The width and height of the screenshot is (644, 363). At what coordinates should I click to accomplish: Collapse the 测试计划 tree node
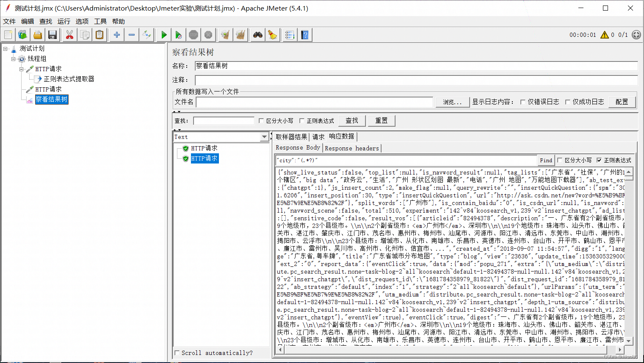[x=6, y=49]
